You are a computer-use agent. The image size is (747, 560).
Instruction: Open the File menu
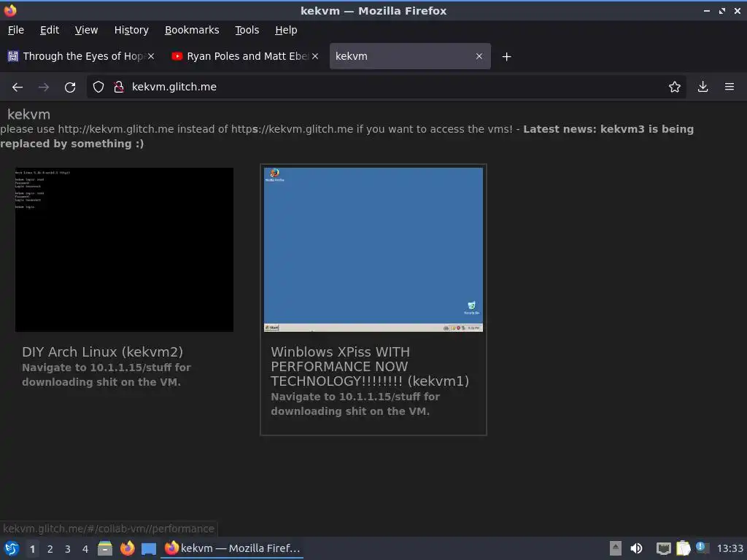[16, 30]
